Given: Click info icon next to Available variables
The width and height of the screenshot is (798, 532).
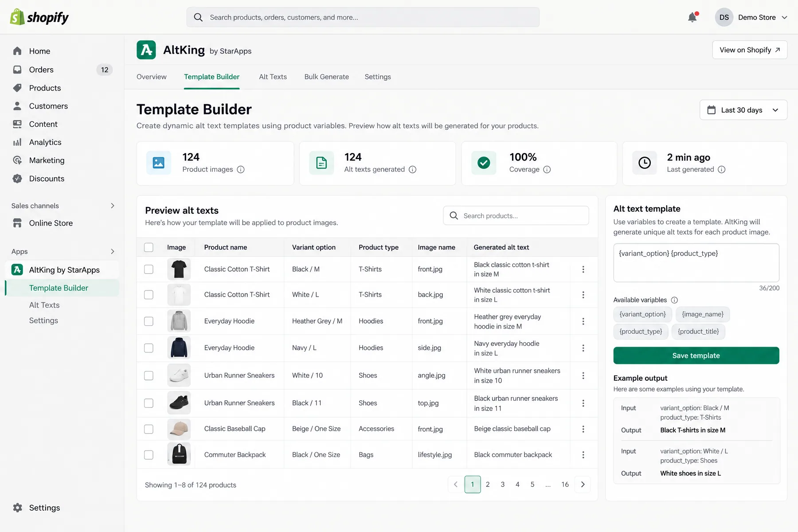Looking at the screenshot, I should point(674,300).
